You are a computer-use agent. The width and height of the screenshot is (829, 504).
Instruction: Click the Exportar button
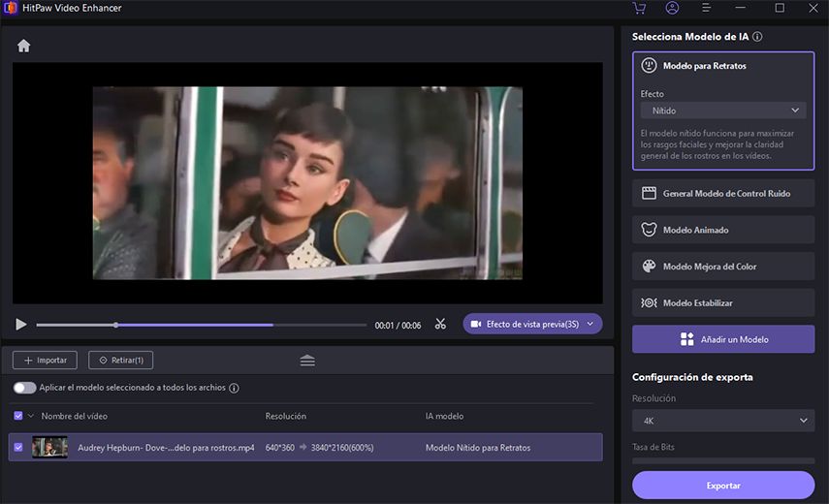[723, 485]
